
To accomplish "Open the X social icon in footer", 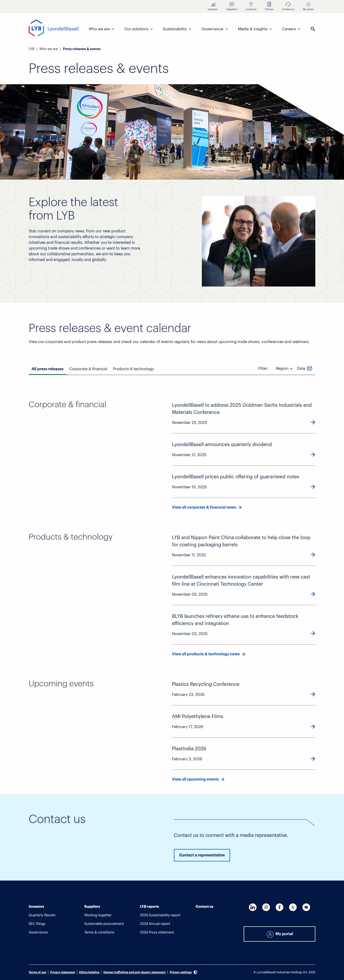I will tap(293, 907).
